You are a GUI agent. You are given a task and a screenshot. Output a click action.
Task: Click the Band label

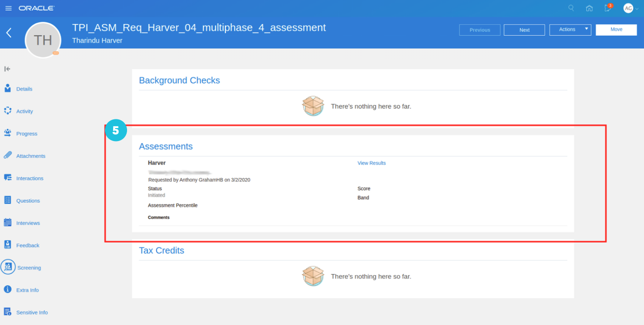pos(363,198)
